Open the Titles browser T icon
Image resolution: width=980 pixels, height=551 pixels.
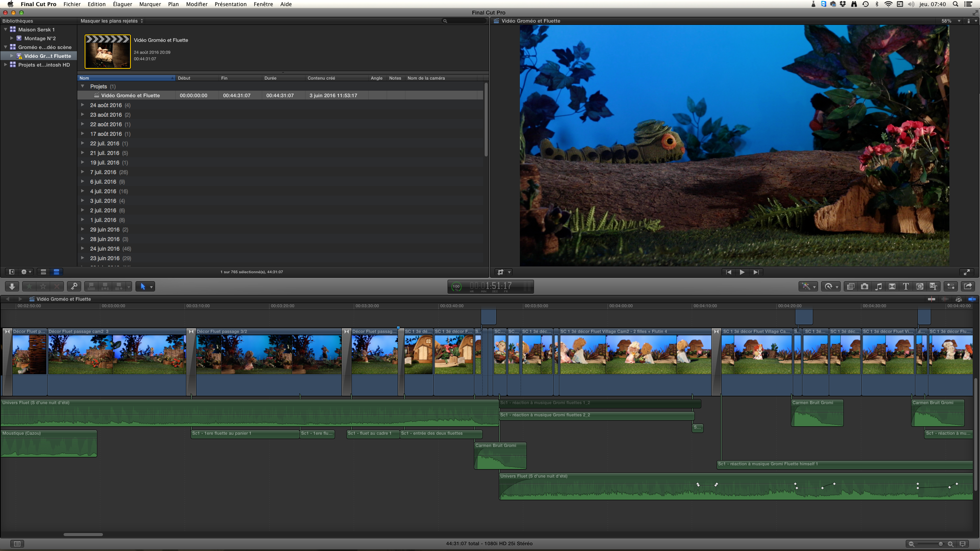click(906, 286)
